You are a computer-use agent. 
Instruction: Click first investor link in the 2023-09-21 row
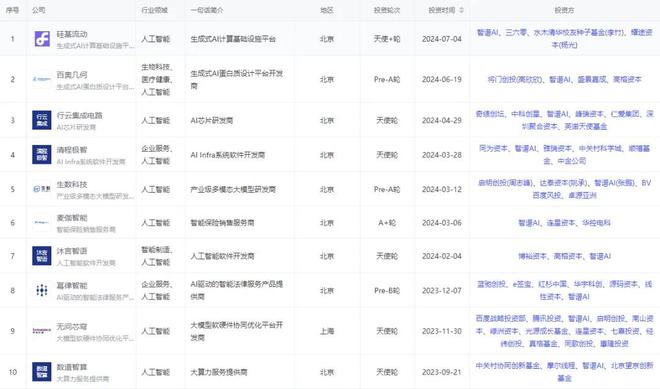pos(508,365)
